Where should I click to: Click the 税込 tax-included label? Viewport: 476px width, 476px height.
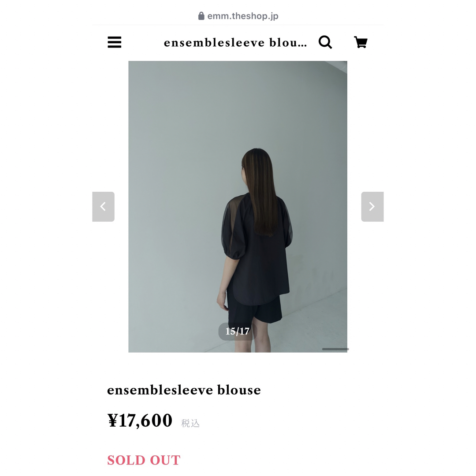[190, 423]
